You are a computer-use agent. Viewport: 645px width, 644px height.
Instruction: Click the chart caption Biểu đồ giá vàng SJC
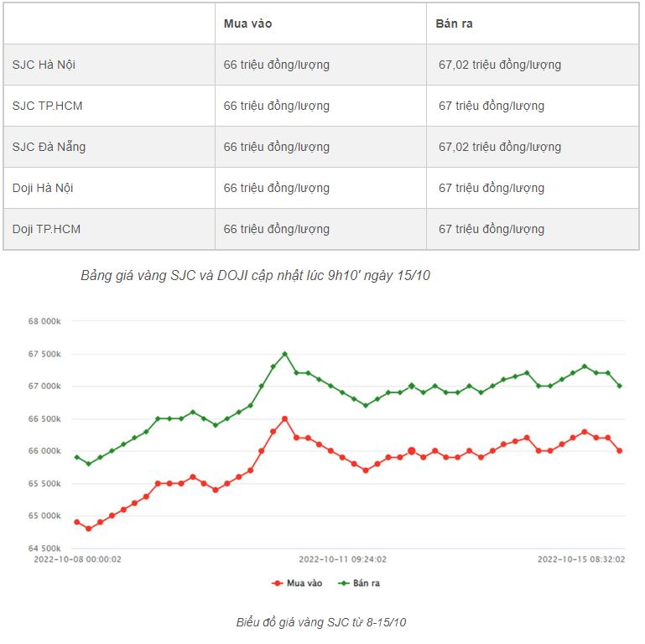(x=321, y=622)
